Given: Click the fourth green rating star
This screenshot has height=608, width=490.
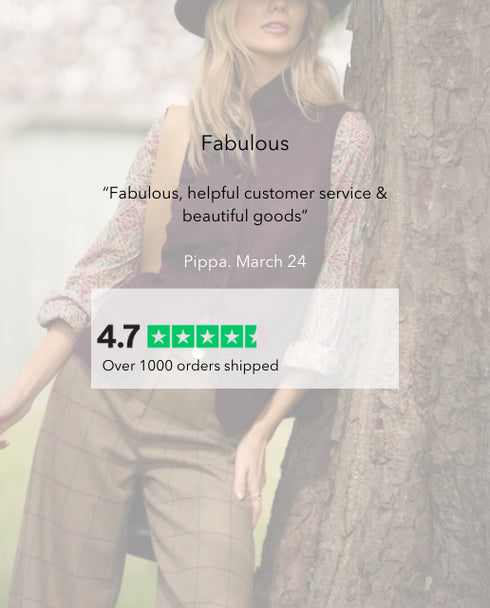Looking at the screenshot, I should [x=232, y=337].
